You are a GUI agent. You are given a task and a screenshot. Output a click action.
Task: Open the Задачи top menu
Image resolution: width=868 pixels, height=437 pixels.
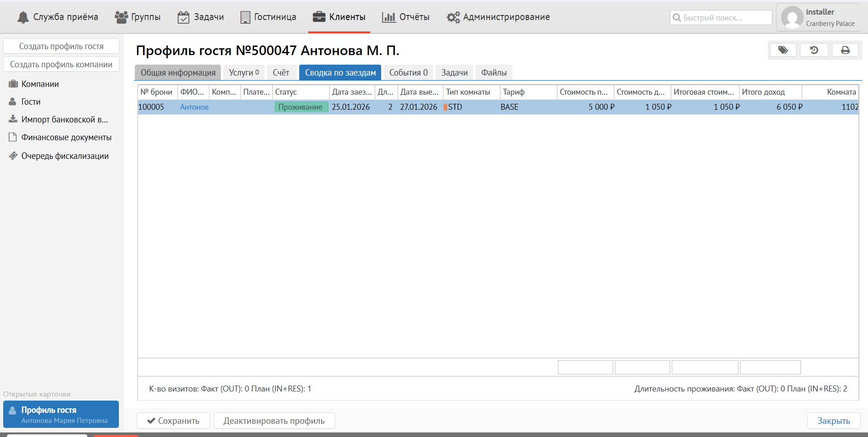click(x=201, y=17)
